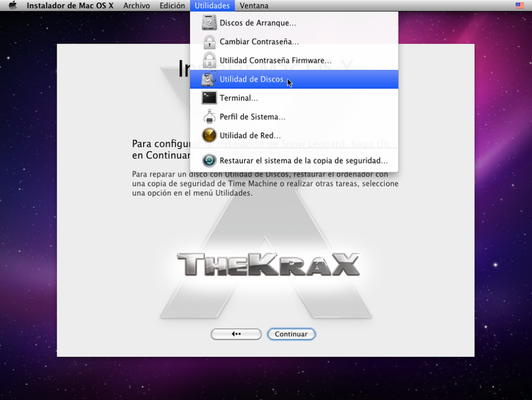
Task: Click the Utilidad de Discos stethoscope icon
Action: pos(209,79)
